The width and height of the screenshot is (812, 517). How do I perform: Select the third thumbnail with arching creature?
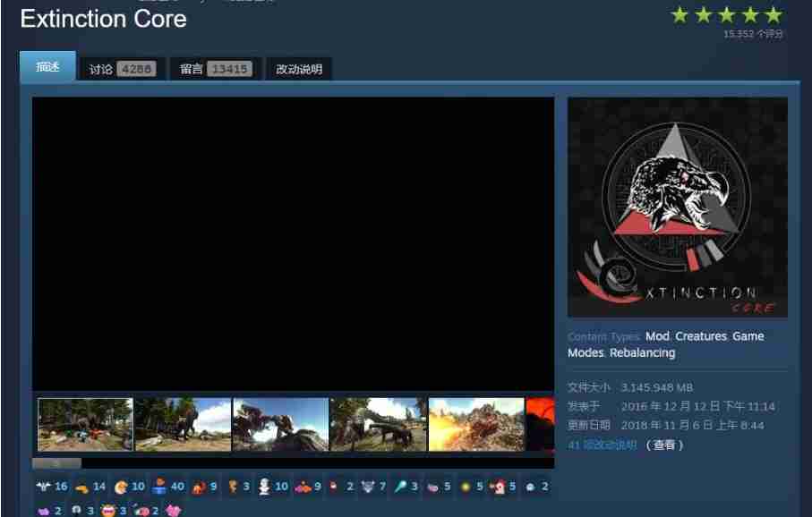point(281,424)
